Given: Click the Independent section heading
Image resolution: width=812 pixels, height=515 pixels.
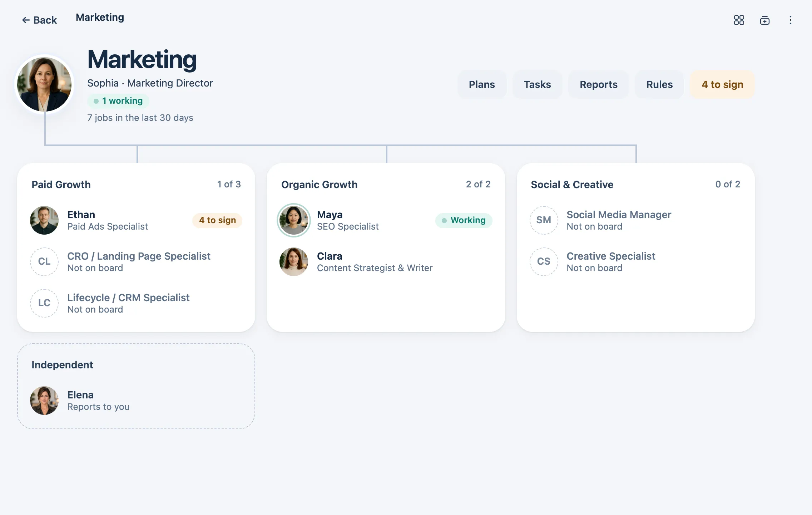Looking at the screenshot, I should pos(62,365).
